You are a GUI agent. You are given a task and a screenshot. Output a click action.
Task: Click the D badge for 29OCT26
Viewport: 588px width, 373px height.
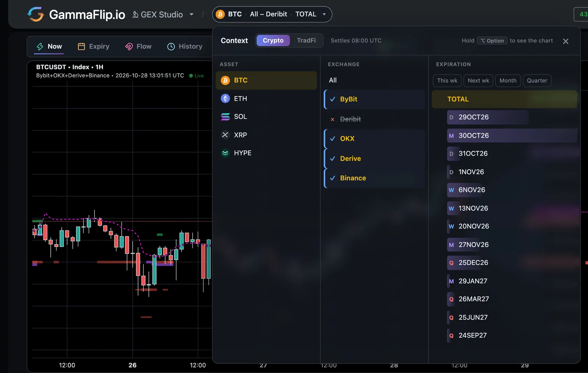click(x=451, y=117)
